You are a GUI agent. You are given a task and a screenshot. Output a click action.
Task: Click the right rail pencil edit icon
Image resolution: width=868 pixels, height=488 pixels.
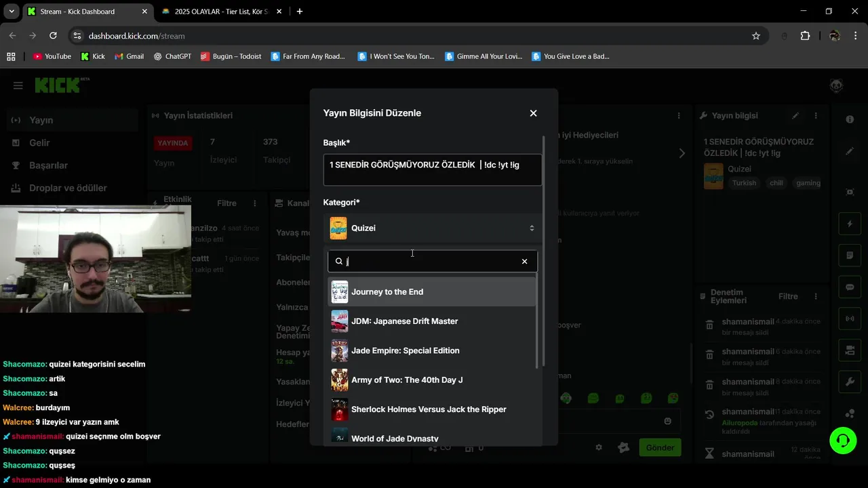pyautogui.click(x=850, y=151)
